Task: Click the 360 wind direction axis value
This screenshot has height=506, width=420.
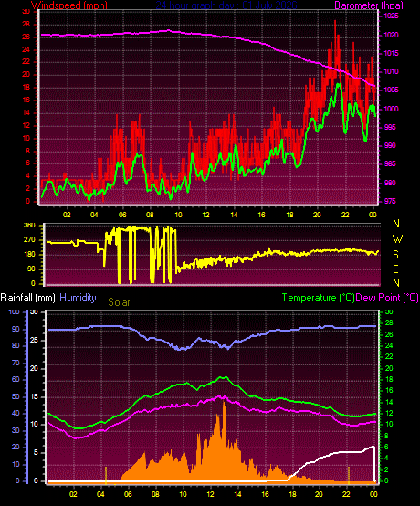Action: 29,226
